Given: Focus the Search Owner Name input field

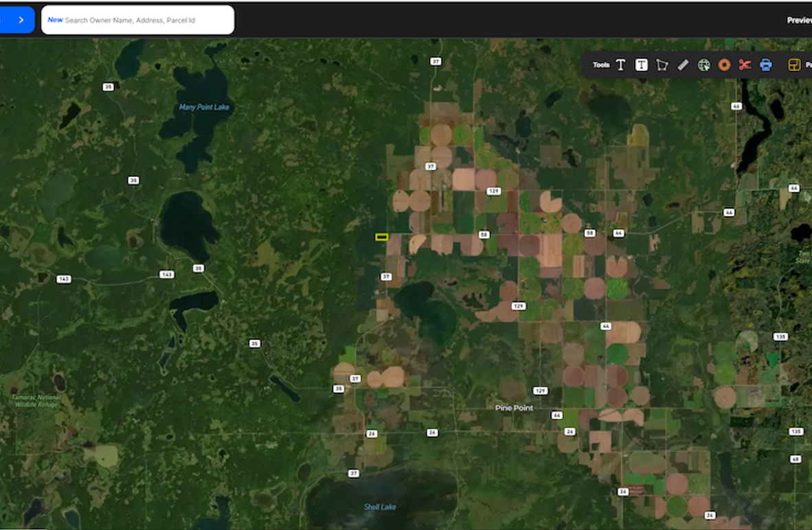Looking at the screenshot, I should coord(148,20).
